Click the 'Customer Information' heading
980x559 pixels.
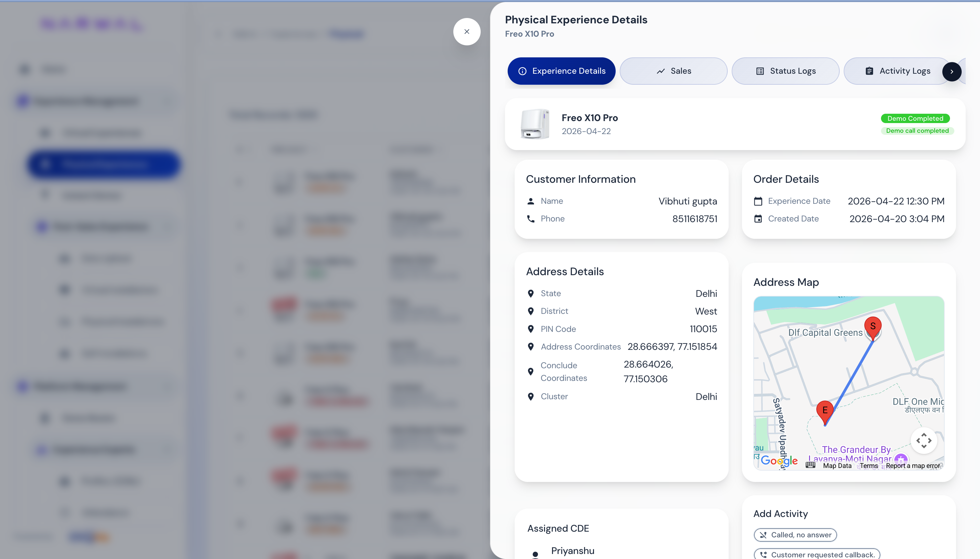[x=581, y=179]
